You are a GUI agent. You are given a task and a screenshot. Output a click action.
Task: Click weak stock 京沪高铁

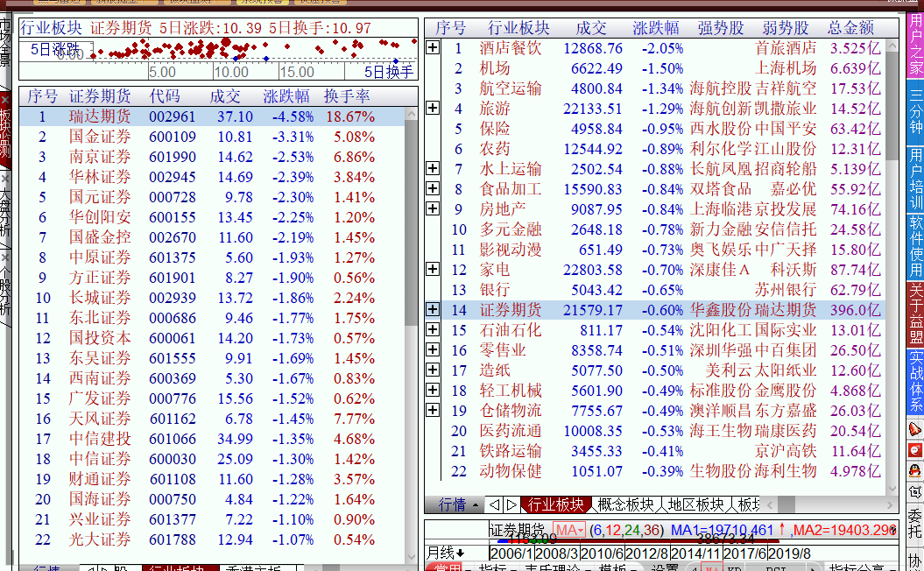tap(786, 451)
